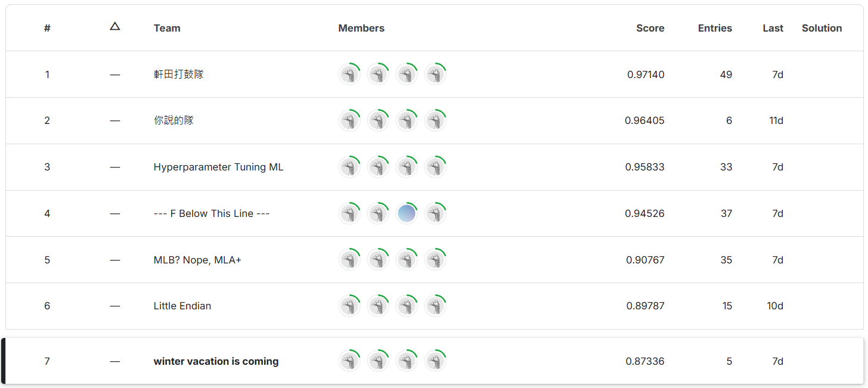868x388 pixels.
Task: Click second avatar of Hyperparameter Tuning ML
Action: [378, 167]
